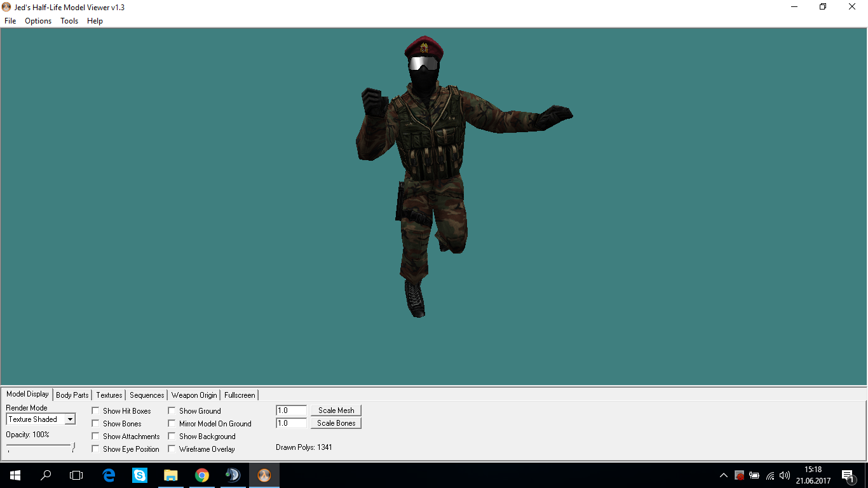The height and width of the screenshot is (488, 868).
Task: Open the Windows Start menu
Action: (x=15, y=475)
